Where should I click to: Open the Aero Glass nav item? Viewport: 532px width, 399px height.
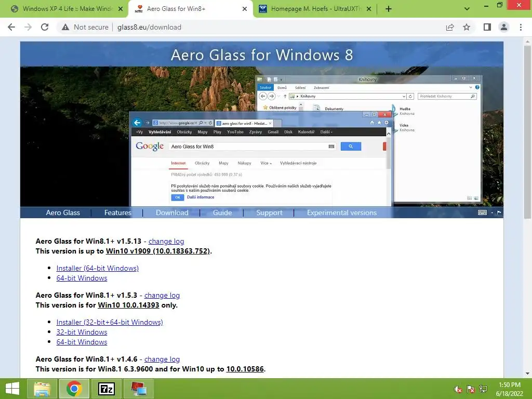[63, 212]
